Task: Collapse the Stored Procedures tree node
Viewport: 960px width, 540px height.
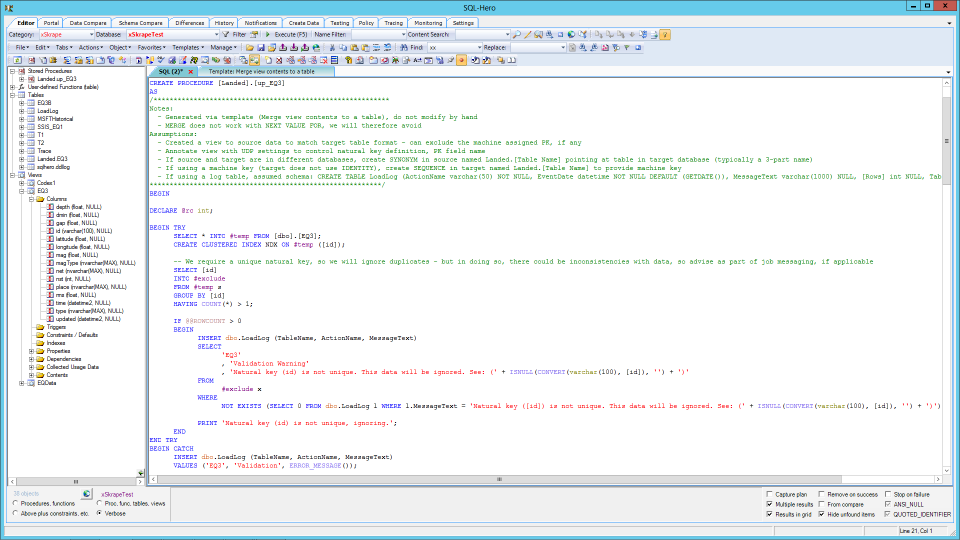Action: [12, 71]
